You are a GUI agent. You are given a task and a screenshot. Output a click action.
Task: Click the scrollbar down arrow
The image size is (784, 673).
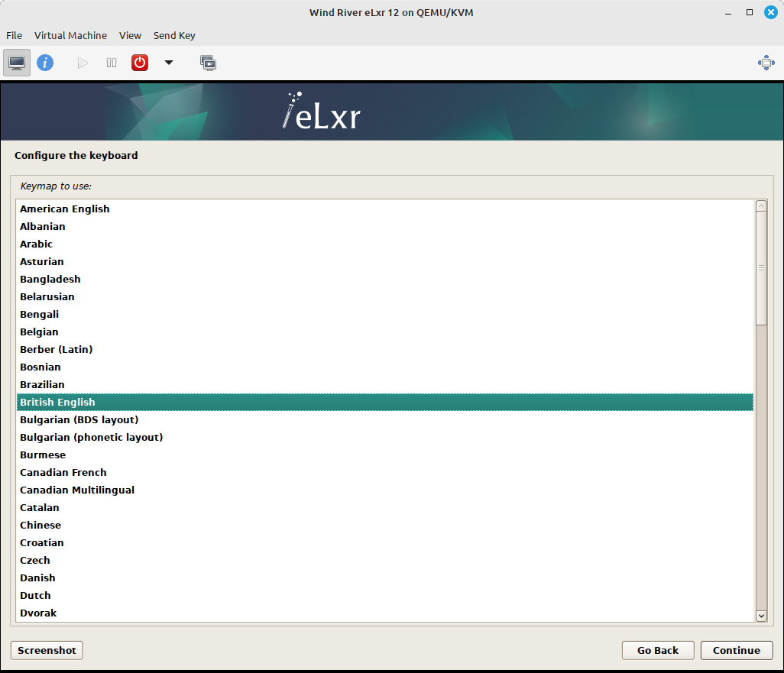click(761, 616)
